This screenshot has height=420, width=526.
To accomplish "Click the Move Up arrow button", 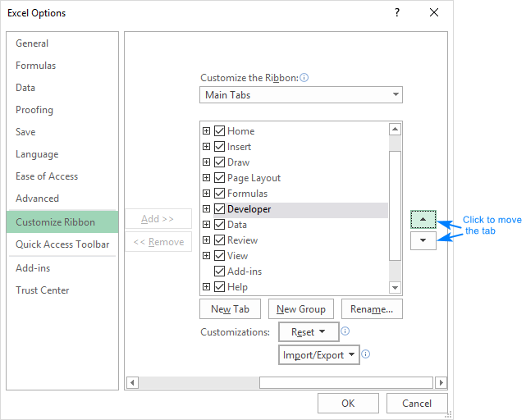I will [423, 220].
